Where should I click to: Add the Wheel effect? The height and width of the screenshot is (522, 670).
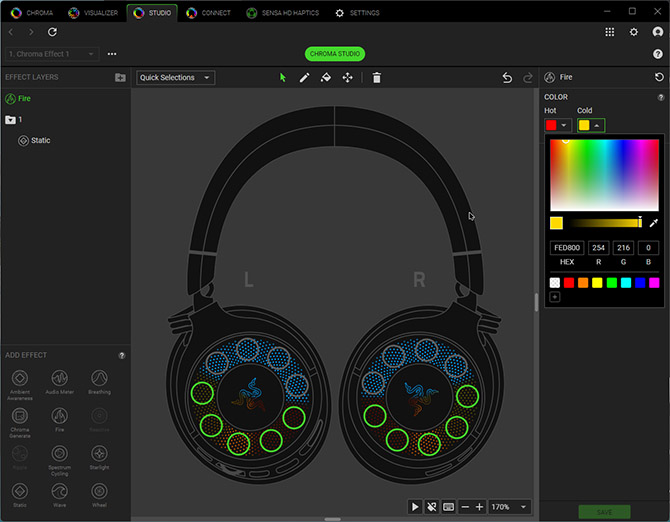pyautogui.click(x=99, y=495)
